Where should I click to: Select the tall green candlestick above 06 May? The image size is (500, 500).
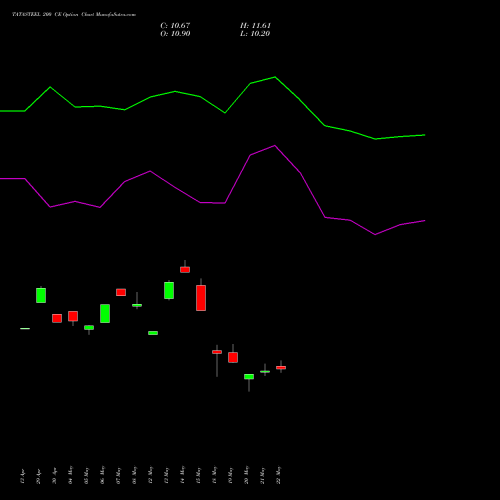point(105,313)
